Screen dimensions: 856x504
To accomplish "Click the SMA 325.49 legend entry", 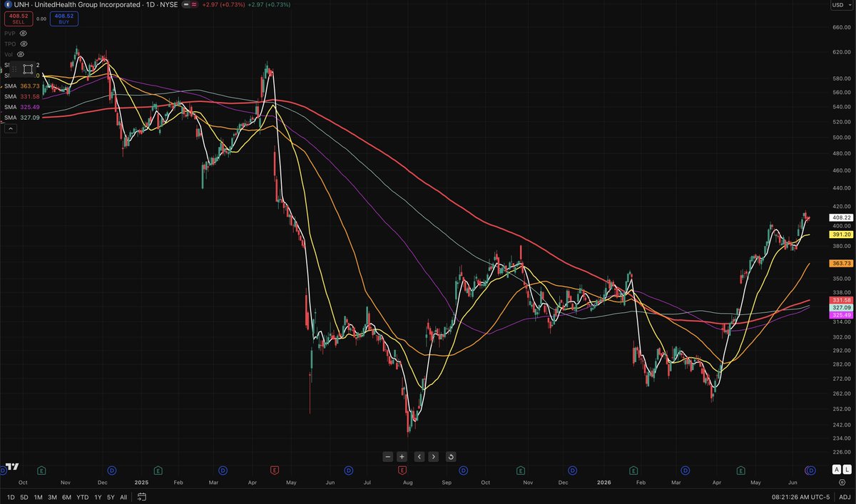I will [x=22, y=107].
